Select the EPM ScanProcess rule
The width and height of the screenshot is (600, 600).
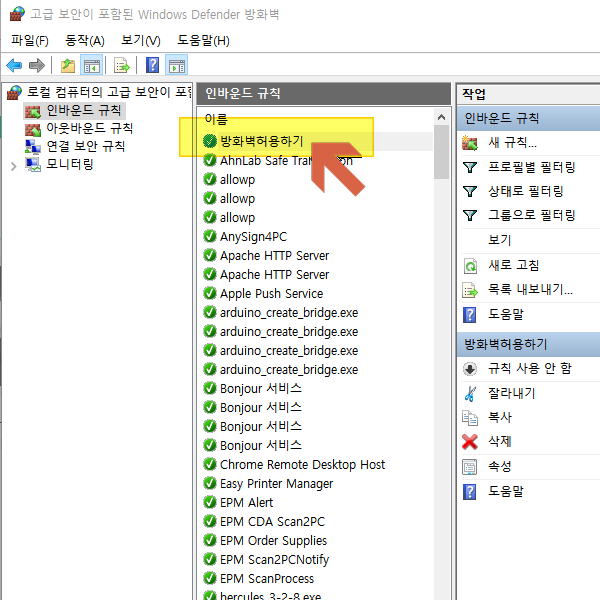pyautogui.click(x=267, y=579)
